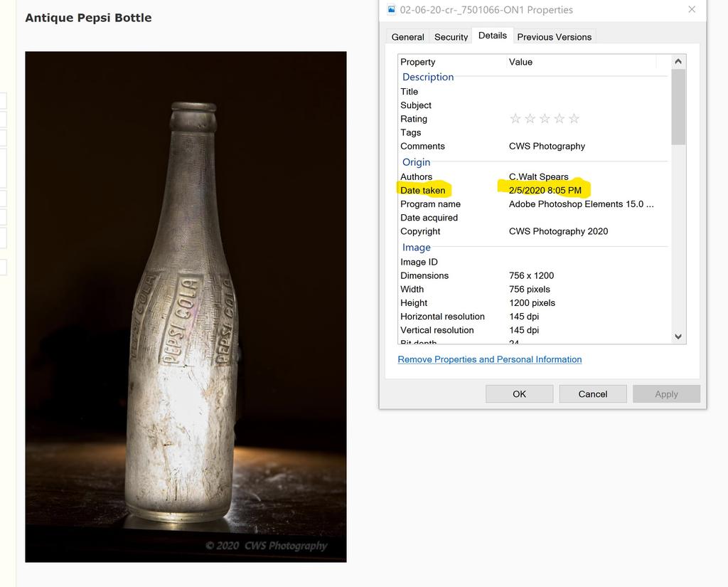This screenshot has height=587, width=728.
Task: Click the file icon in the Properties title bar
Action: point(391,10)
